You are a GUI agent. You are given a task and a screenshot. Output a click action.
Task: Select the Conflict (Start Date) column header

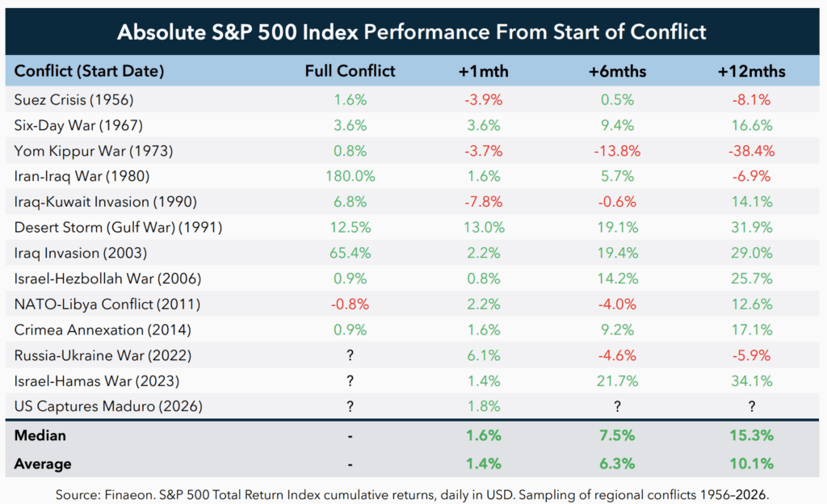[x=89, y=71]
